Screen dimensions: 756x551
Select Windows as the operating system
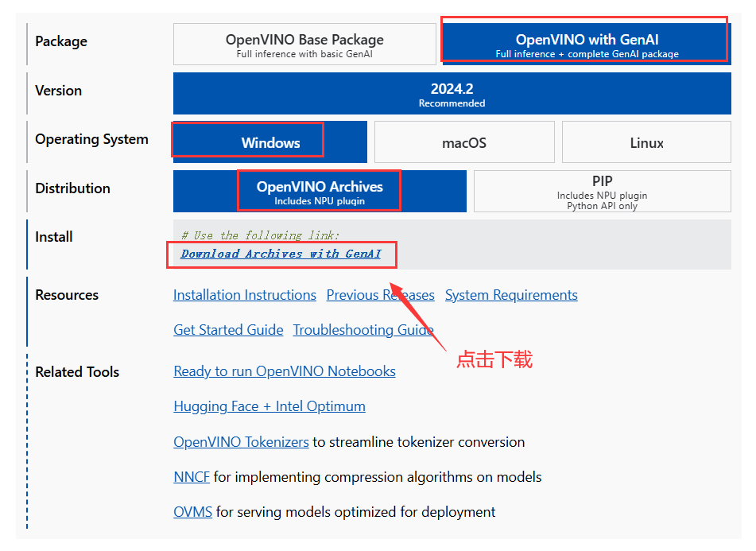pos(269,142)
